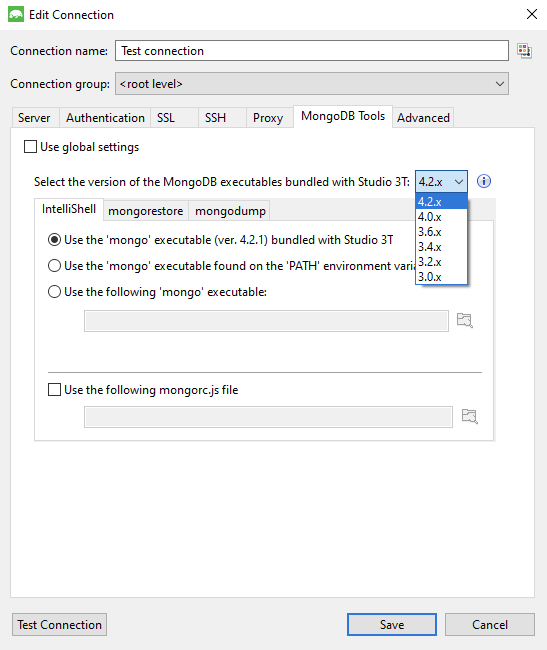
Task: Switch to the mongodump sub-tab
Action: pyautogui.click(x=230, y=211)
